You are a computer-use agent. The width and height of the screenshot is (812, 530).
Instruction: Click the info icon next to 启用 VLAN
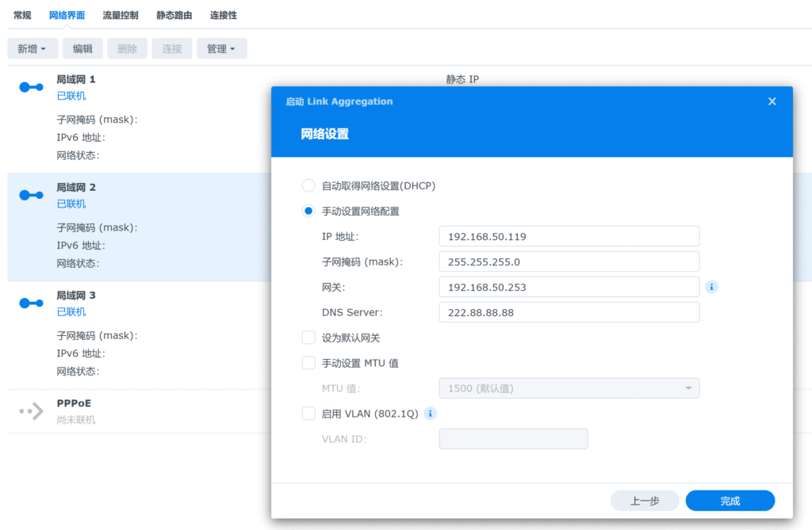430,414
